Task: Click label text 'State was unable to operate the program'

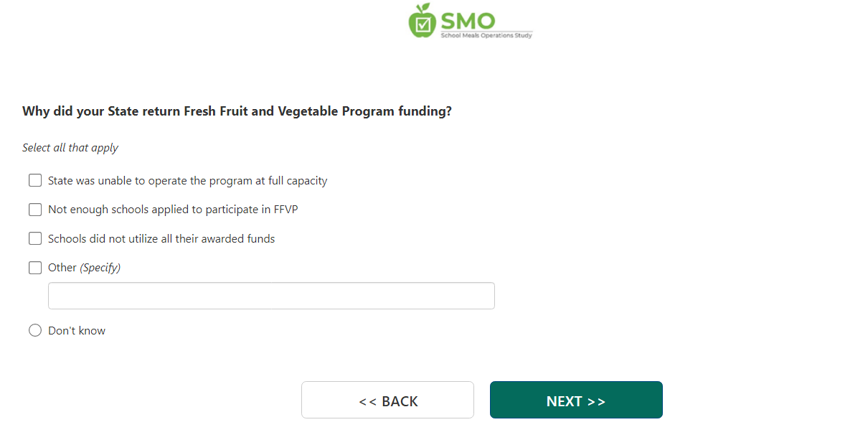Action: pyautogui.click(x=187, y=181)
